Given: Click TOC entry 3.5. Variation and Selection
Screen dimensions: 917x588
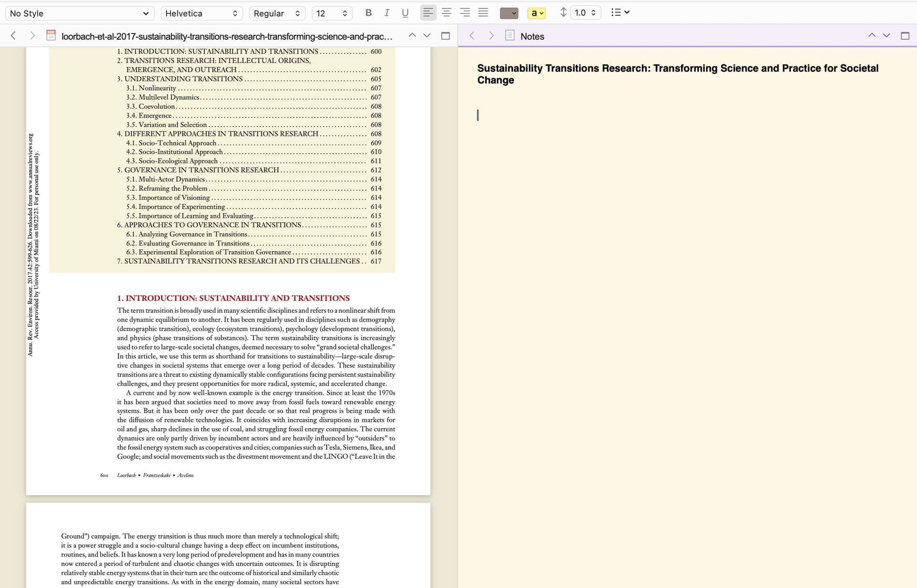Looking at the screenshot, I should tap(254, 125).
